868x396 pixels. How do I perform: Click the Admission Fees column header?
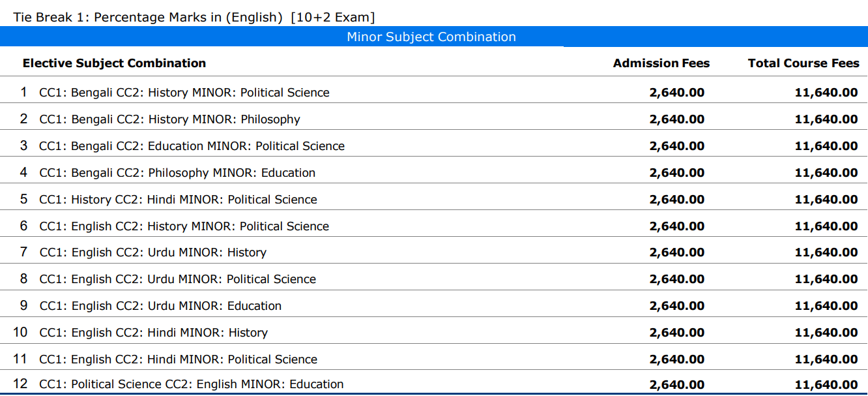661,63
